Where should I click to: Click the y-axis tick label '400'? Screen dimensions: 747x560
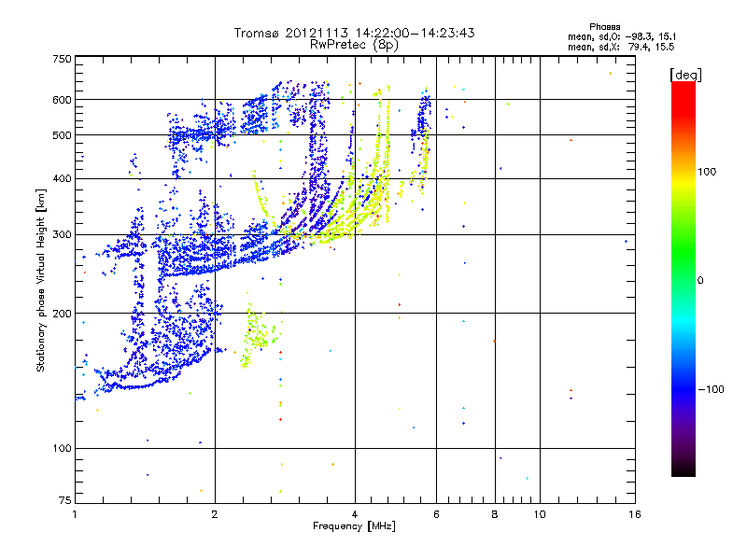(63, 178)
